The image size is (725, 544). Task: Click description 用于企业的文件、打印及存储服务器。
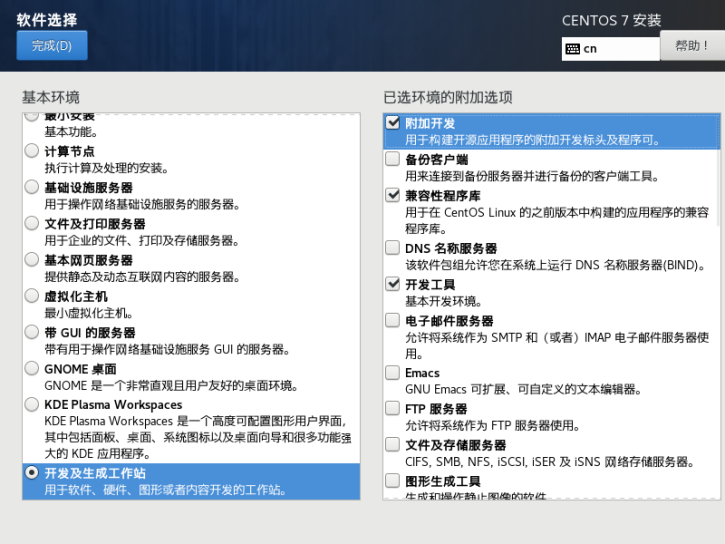tap(142, 240)
